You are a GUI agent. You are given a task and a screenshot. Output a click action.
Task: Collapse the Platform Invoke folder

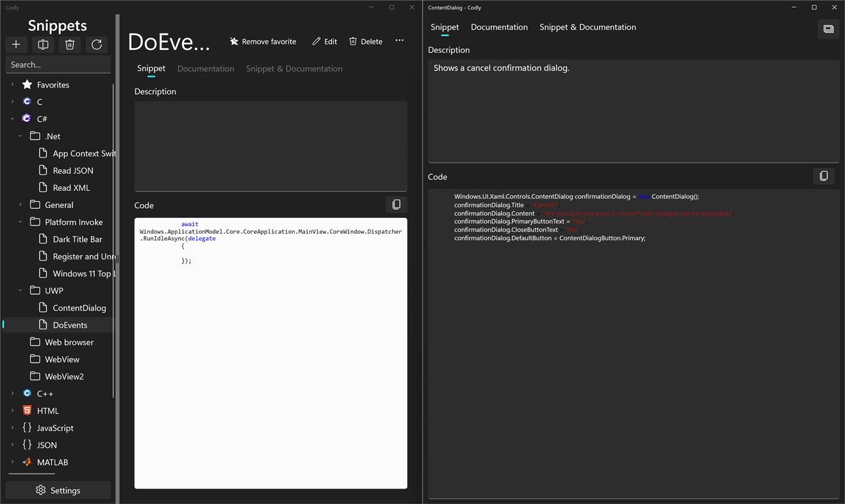(x=21, y=222)
